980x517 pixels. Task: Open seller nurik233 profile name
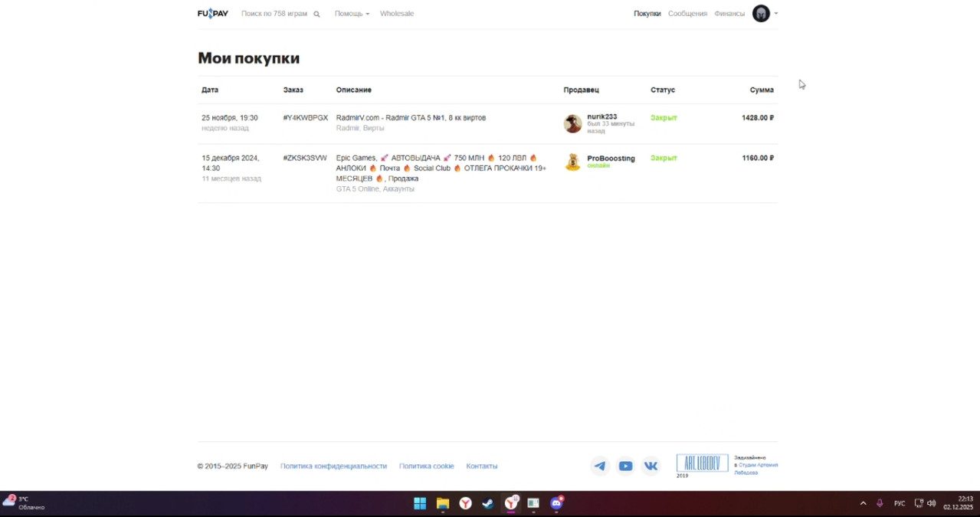click(601, 116)
